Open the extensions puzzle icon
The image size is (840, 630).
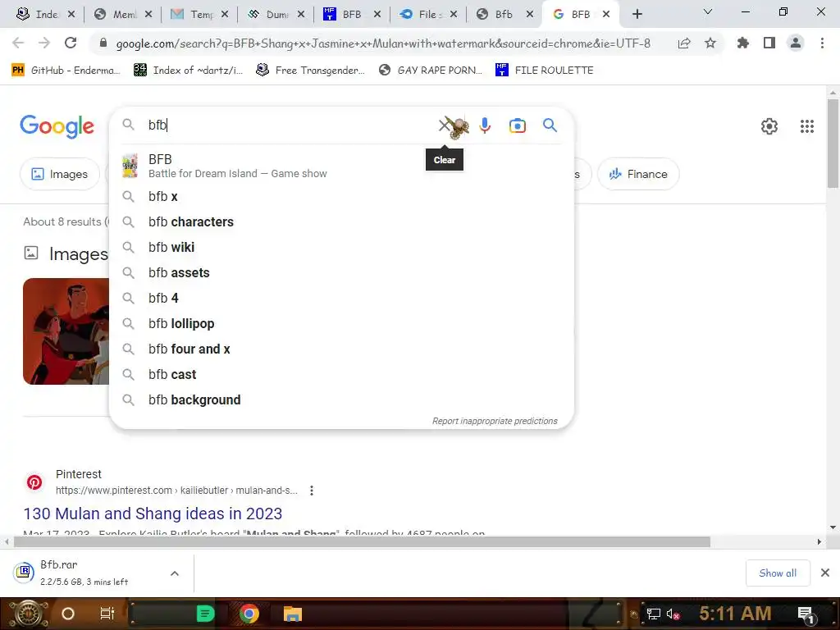coord(743,43)
